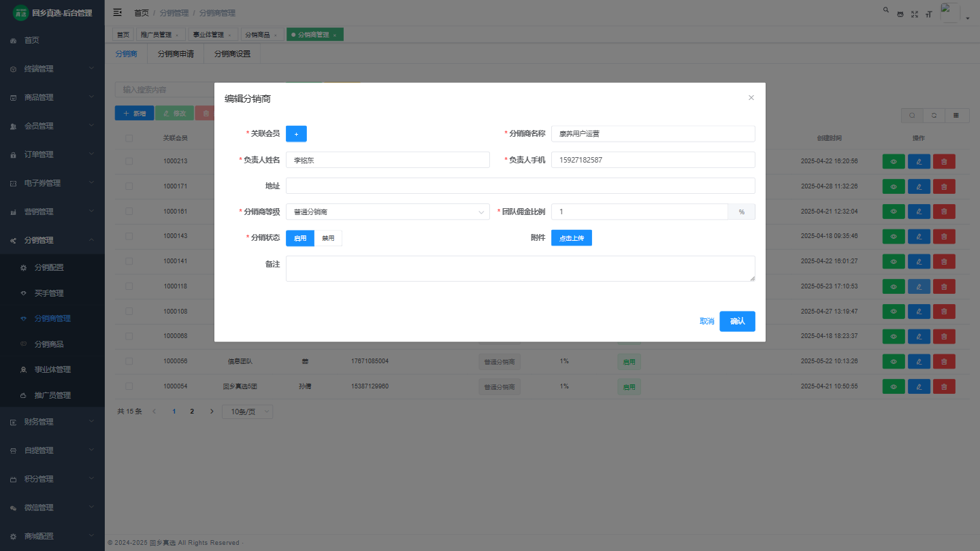
Task: Open the 分销商等级 dropdown
Action: click(x=387, y=212)
